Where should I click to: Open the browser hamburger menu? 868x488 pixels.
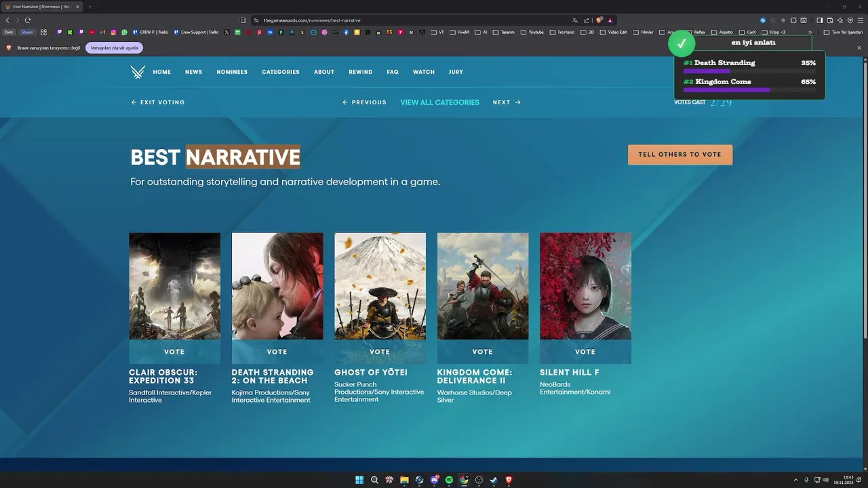861,20
